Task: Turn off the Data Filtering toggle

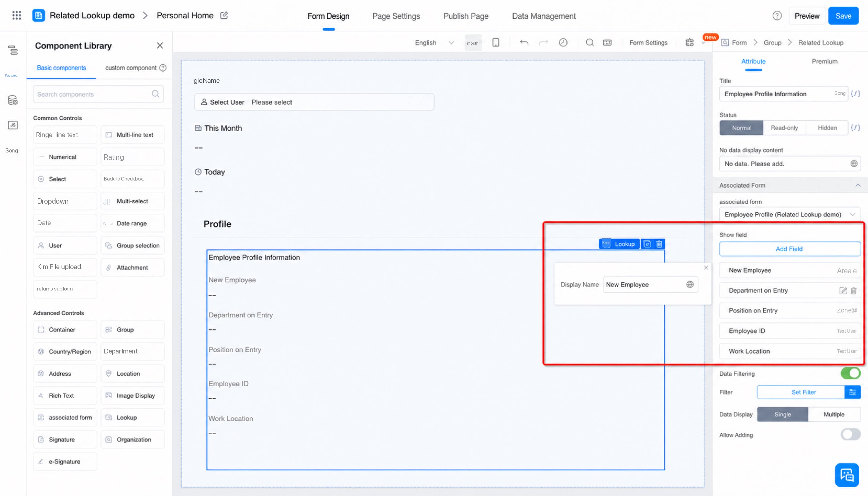Action: [850, 373]
